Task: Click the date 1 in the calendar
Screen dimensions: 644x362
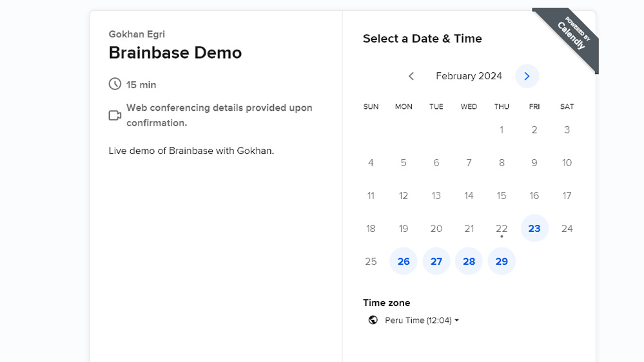Action: (502, 129)
